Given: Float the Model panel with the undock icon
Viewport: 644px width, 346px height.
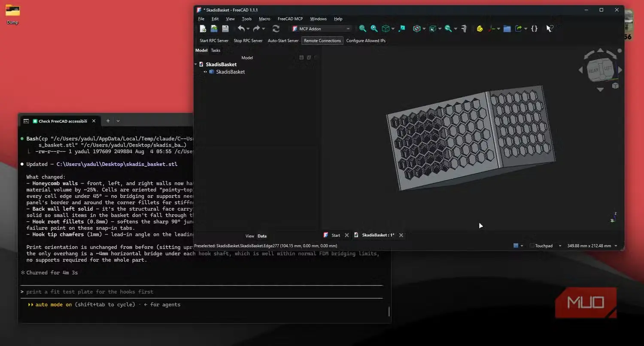Looking at the screenshot, I should [x=309, y=58].
